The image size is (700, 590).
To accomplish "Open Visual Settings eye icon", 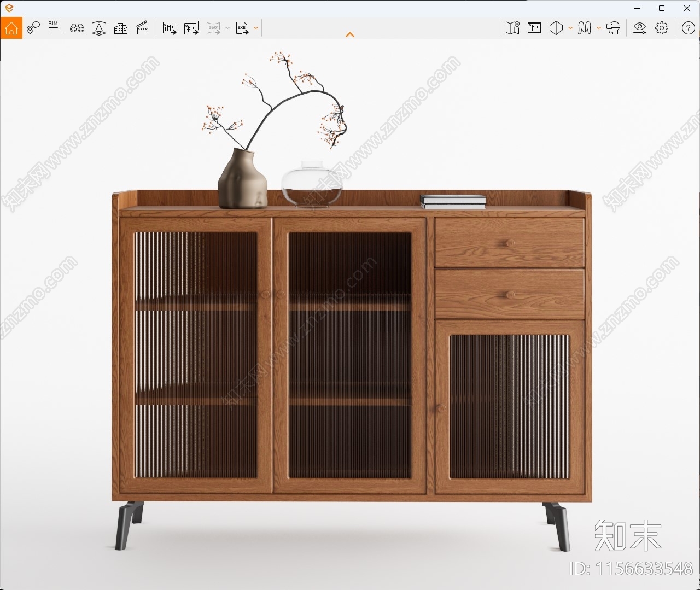I will (x=640, y=28).
